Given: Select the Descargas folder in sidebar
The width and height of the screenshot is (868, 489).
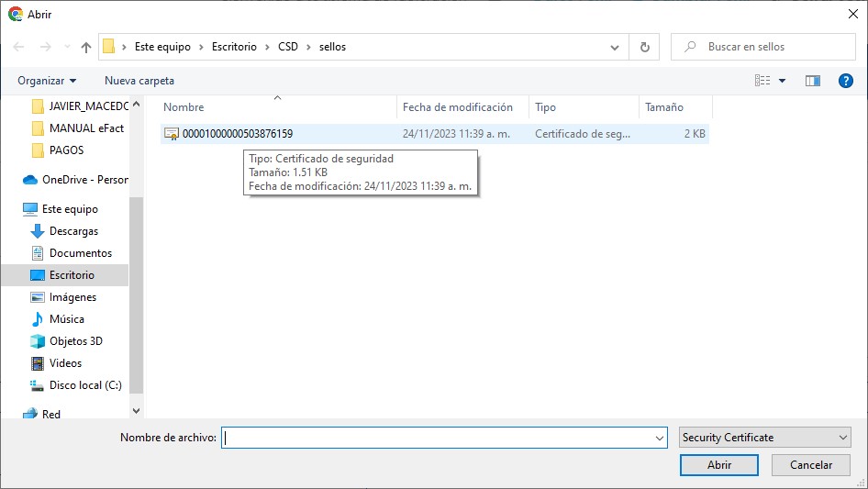Looking at the screenshot, I should [x=73, y=231].
